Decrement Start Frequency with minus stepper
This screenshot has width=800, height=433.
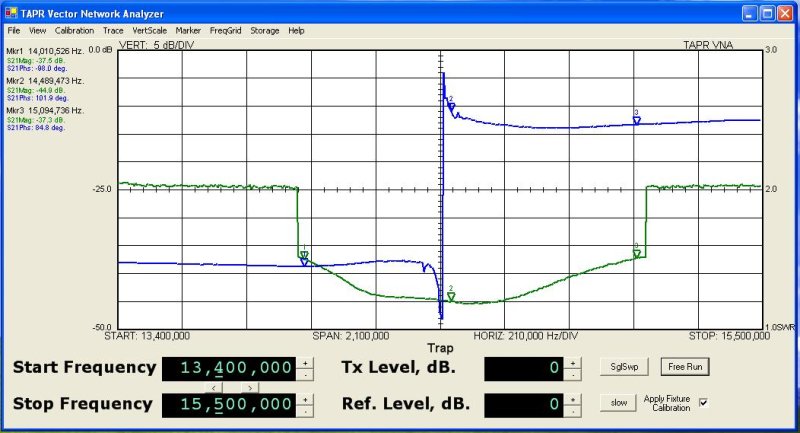[x=305, y=375]
